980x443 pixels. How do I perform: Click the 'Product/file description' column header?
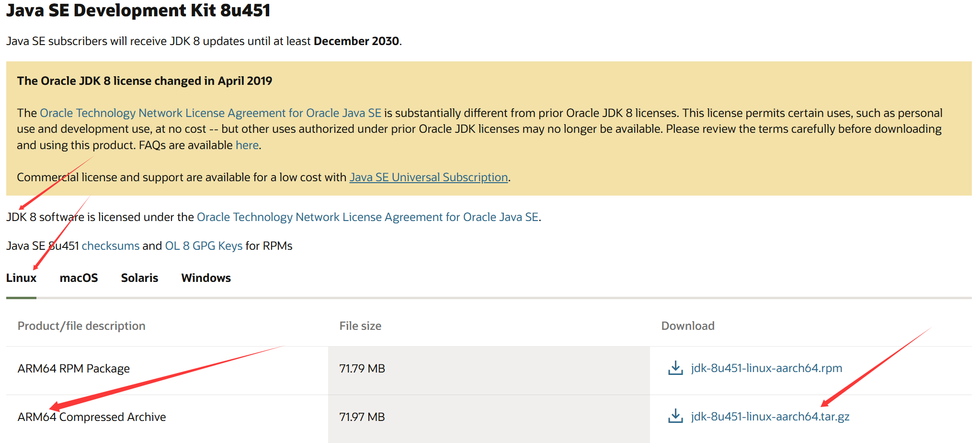[81, 326]
